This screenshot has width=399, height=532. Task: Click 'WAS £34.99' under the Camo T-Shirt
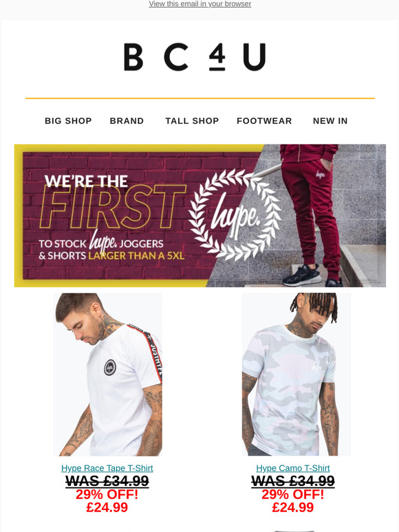[292, 481]
